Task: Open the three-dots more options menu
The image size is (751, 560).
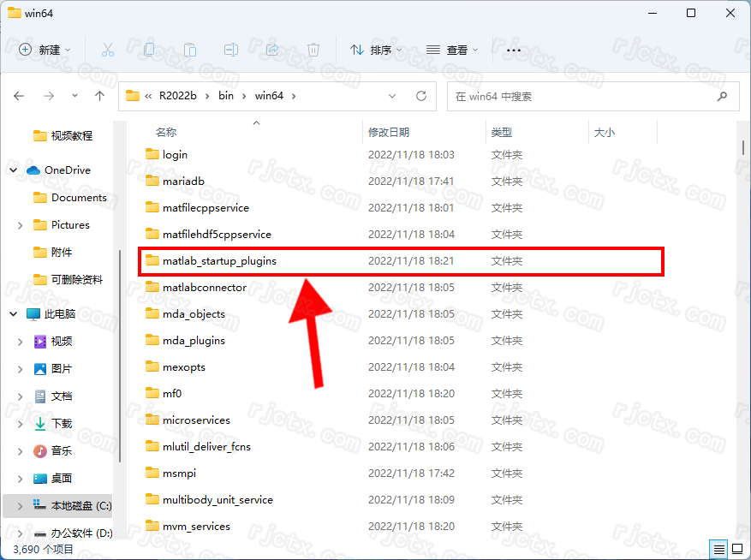Action: coord(514,50)
